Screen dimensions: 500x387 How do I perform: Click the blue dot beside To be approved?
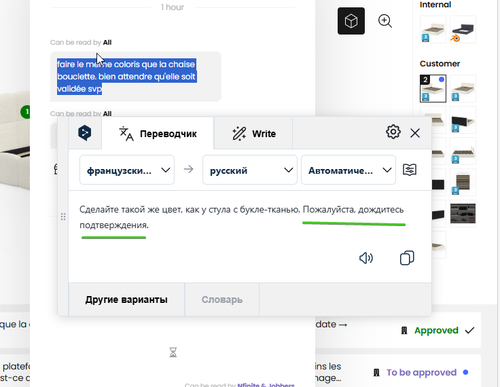pyautogui.click(x=465, y=372)
